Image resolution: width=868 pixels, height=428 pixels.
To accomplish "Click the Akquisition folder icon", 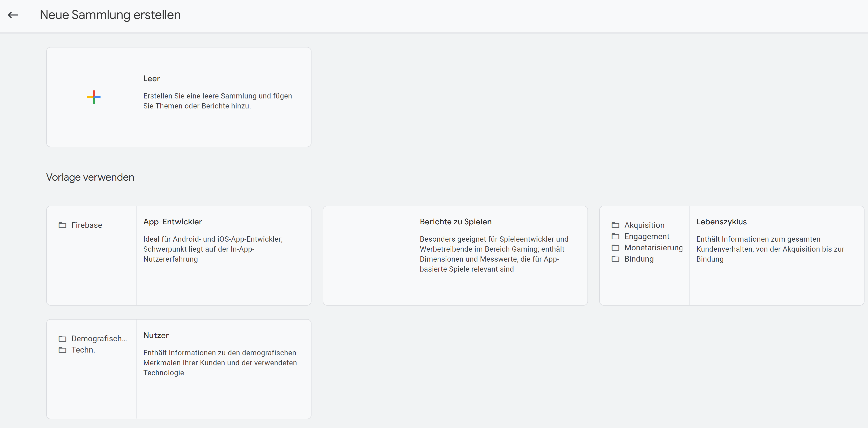I will coord(615,225).
